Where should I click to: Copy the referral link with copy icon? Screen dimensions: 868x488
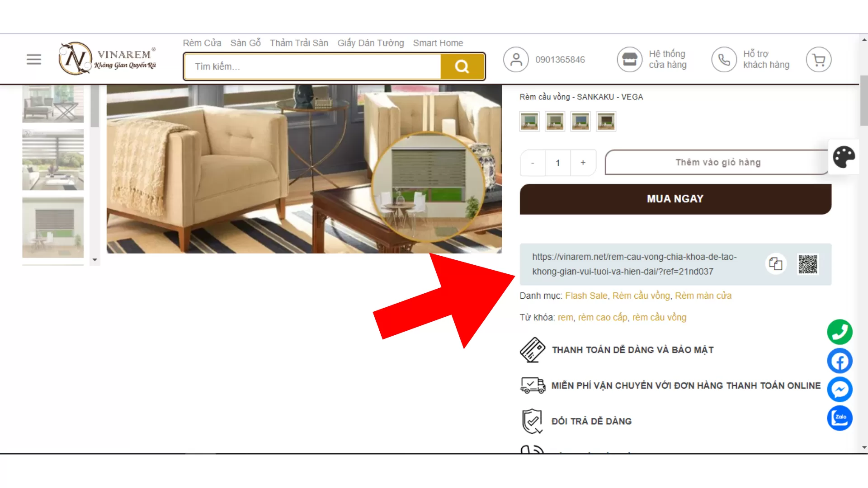[776, 264]
